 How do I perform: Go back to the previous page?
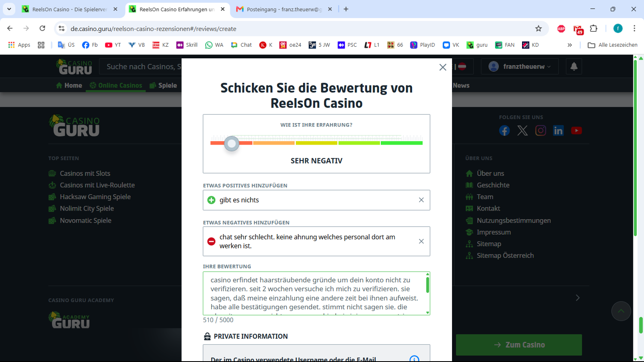click(10, 28)
